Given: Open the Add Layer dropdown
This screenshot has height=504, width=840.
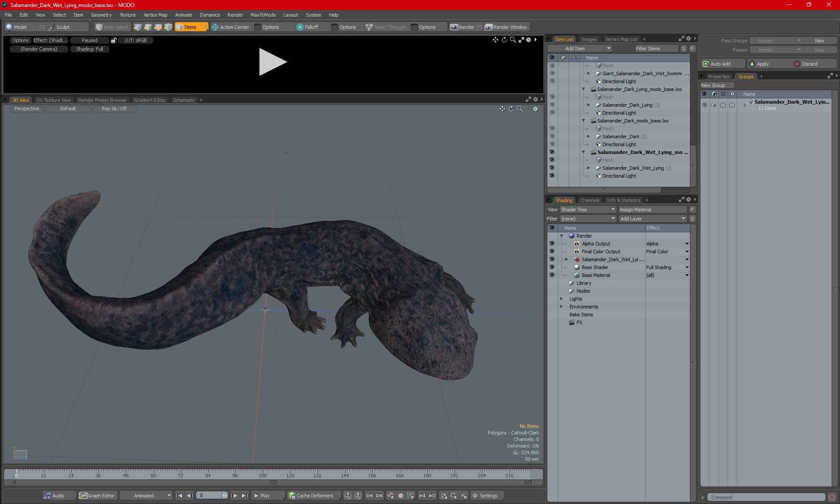Looking at the screenshot, I should coord(653,219).
